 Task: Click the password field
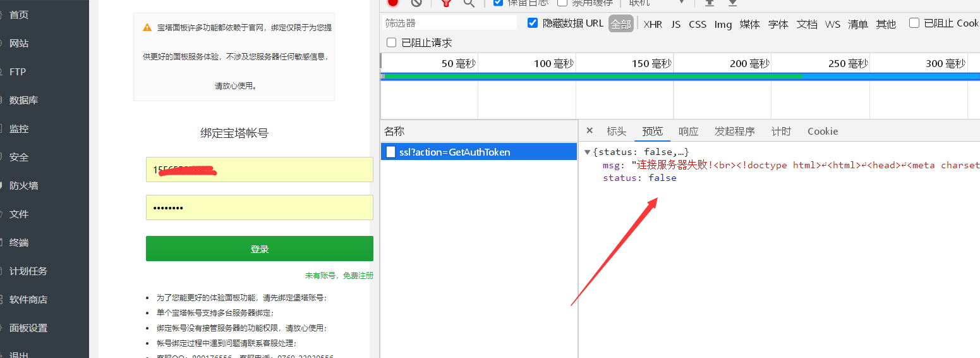[260, 207]
